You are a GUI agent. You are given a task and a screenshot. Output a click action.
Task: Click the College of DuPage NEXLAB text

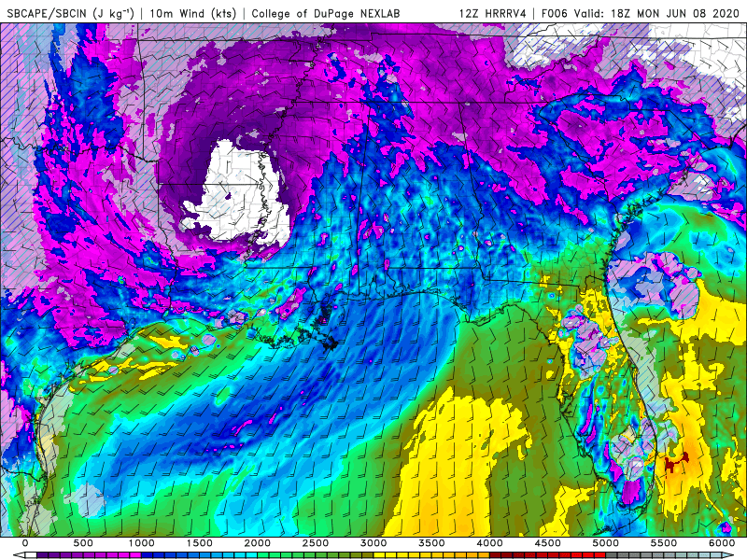point(325,13)
